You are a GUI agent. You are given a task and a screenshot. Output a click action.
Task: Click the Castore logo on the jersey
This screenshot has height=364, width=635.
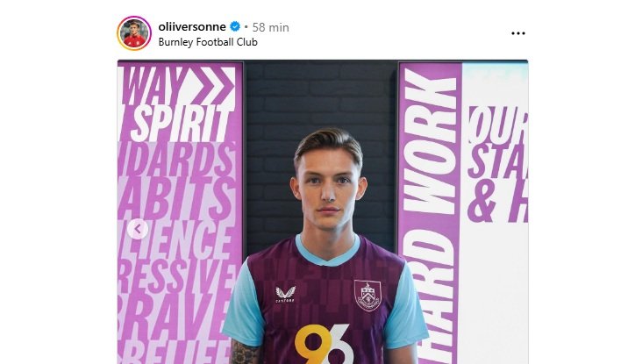286,295
